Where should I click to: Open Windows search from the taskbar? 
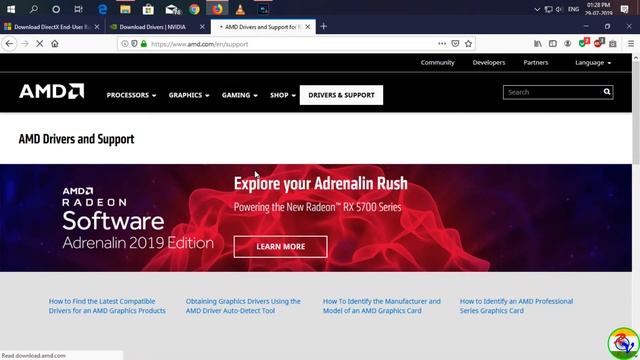(x=34, y=9)
